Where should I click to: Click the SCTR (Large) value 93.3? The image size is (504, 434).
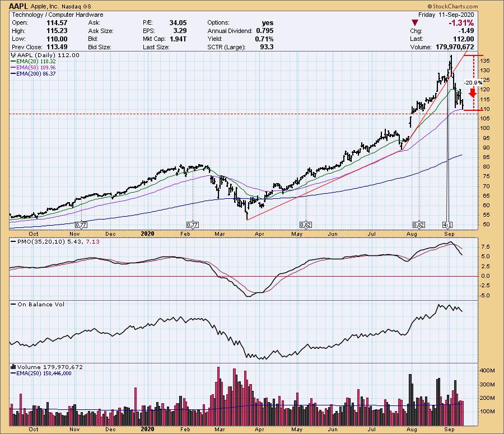click(267, 47)
